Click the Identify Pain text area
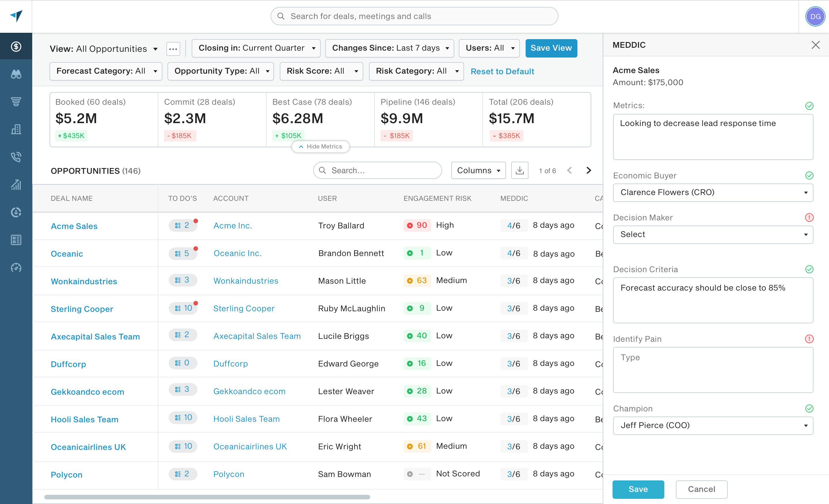 pyautogui.click(x=713, y=370)
